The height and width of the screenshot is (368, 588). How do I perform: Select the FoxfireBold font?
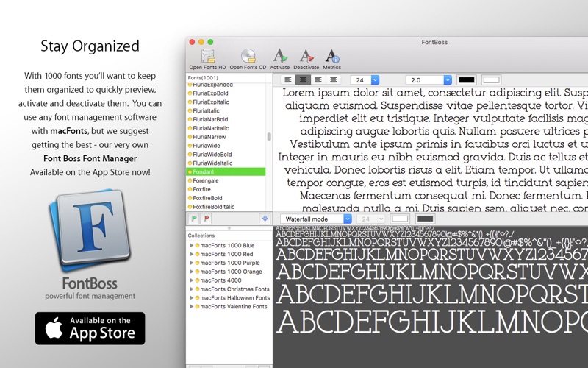226,198
